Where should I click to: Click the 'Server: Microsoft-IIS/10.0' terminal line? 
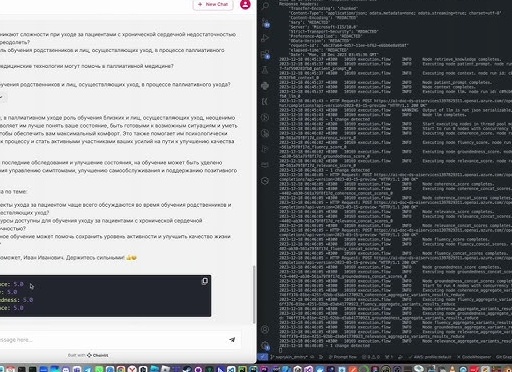point(323,27)
